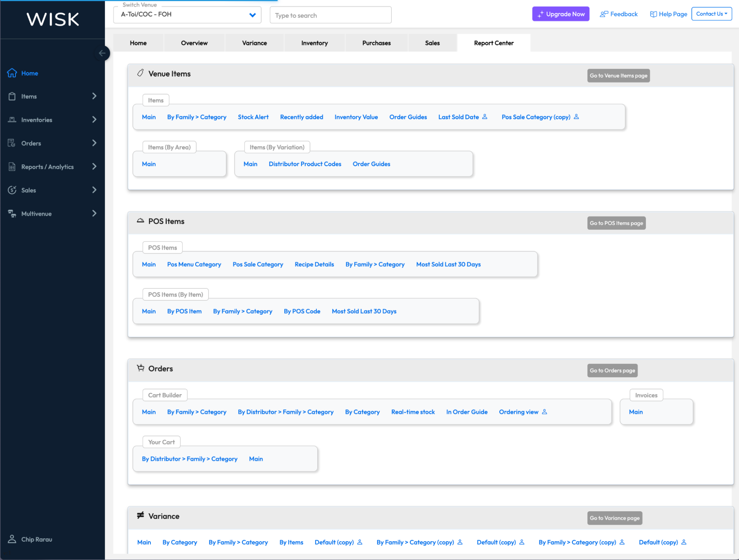Click the Multivenue sidebar icon

coord(12,214)
